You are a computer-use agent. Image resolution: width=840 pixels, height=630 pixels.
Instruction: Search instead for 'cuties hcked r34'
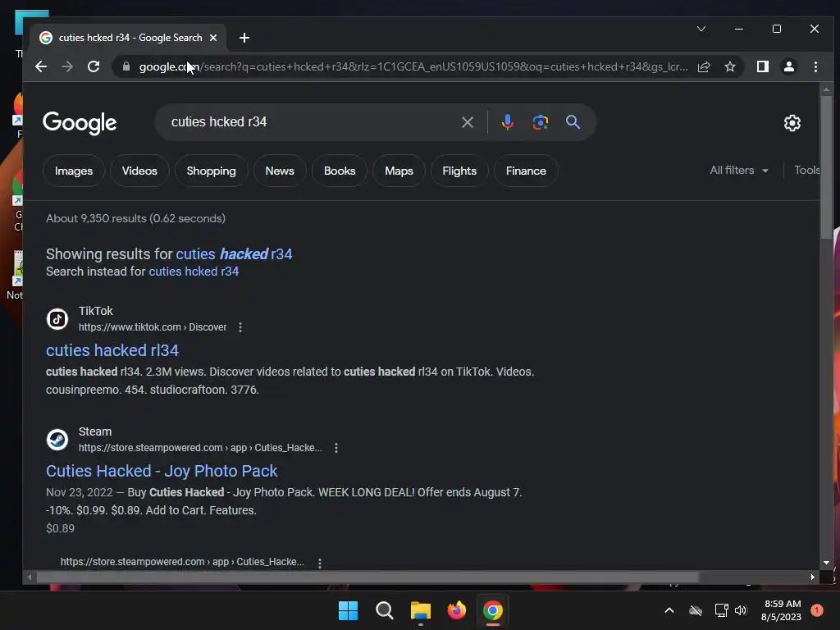click(x=194, y=272)
